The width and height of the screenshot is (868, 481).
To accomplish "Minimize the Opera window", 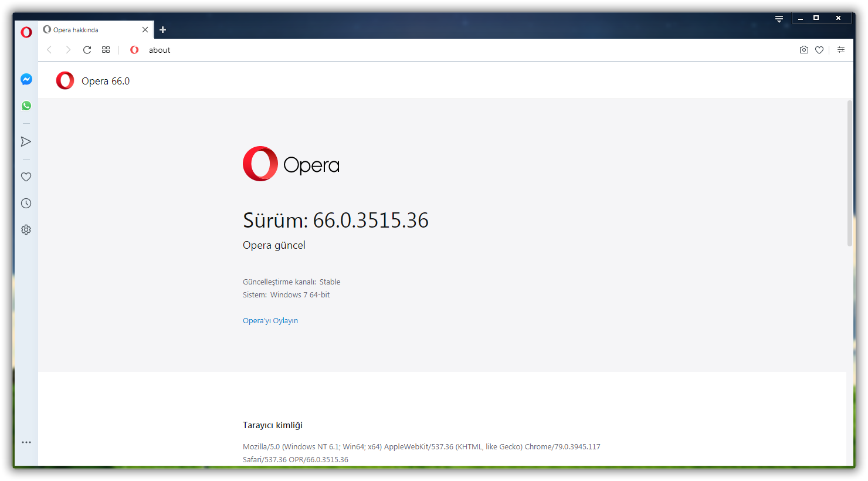I will (801, 18).
